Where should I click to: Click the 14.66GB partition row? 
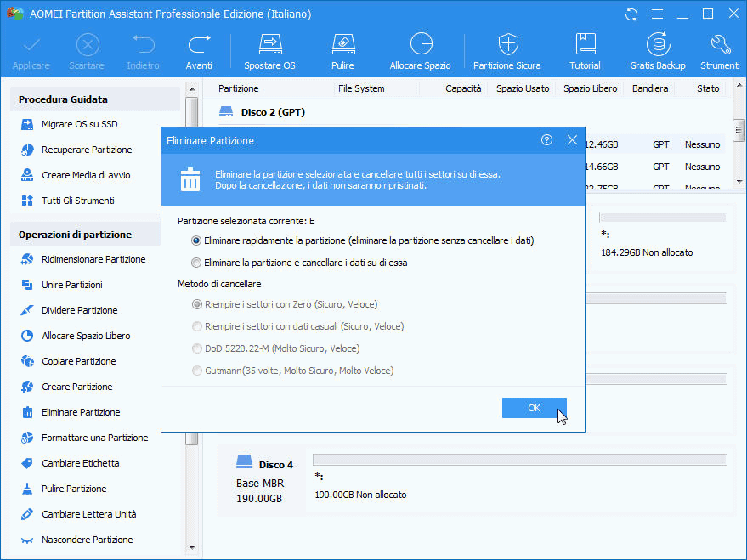654,167
